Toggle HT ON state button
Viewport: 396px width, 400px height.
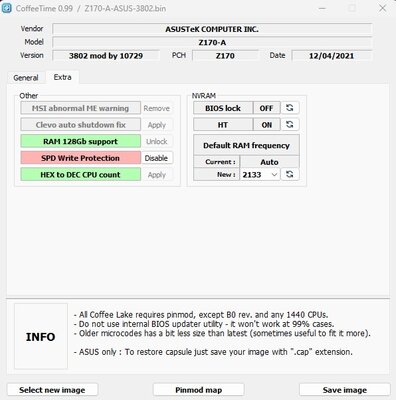[266, 125]
